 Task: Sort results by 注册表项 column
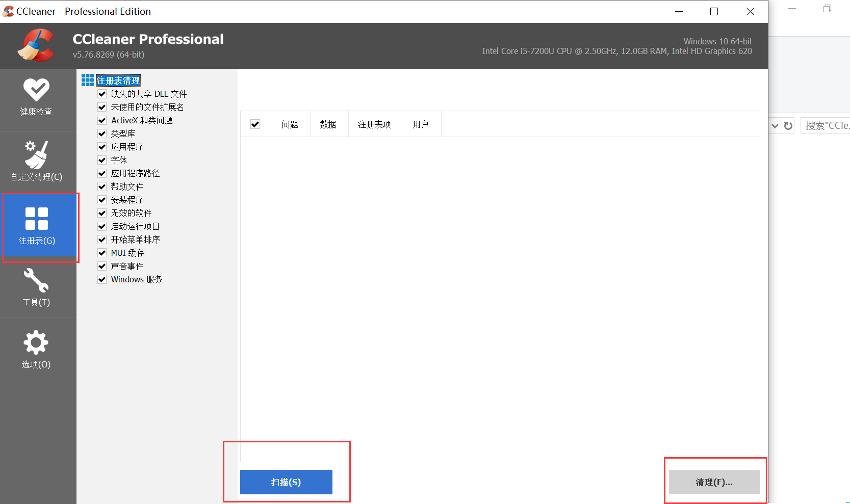(x=376, y=124)
